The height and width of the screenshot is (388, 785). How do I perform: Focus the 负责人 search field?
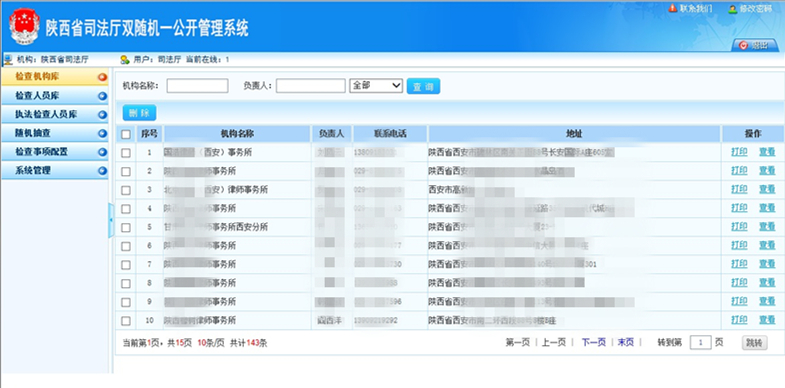[x=310, y=86]
